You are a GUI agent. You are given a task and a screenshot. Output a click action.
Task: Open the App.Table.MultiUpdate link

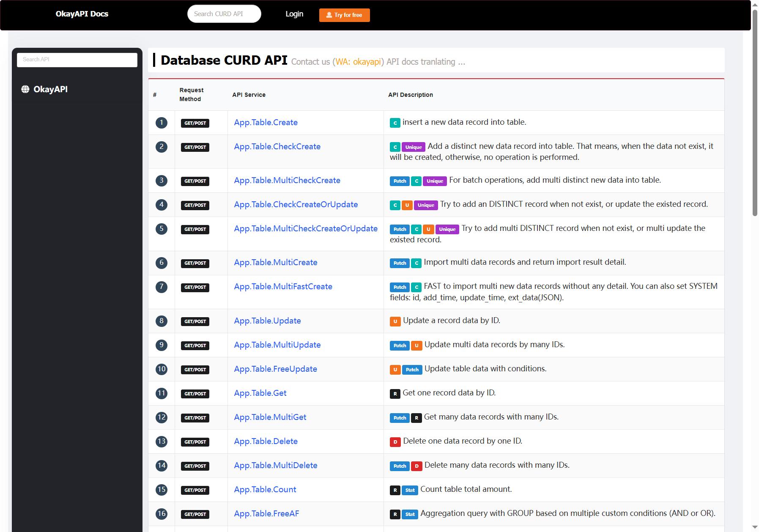click(x=277, y=345)
